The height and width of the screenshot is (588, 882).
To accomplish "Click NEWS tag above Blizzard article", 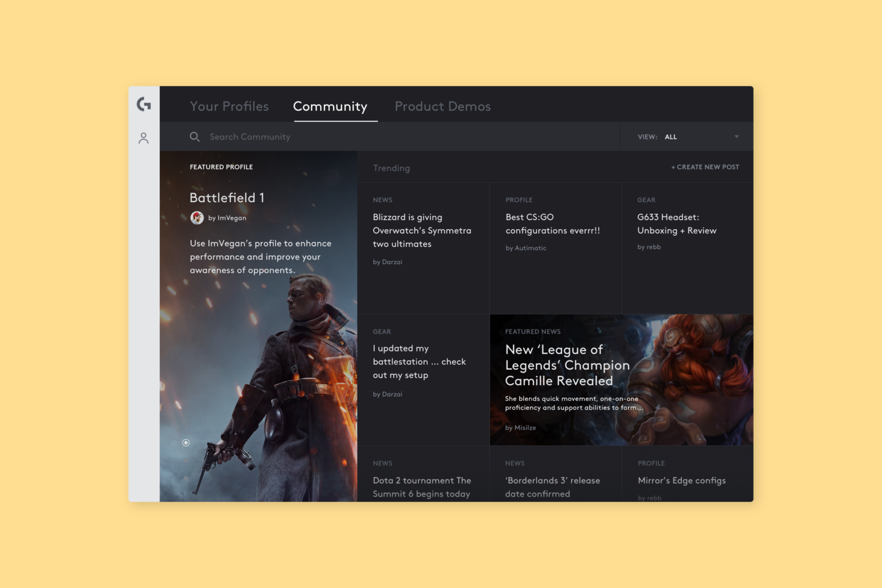I will [383, 200].
